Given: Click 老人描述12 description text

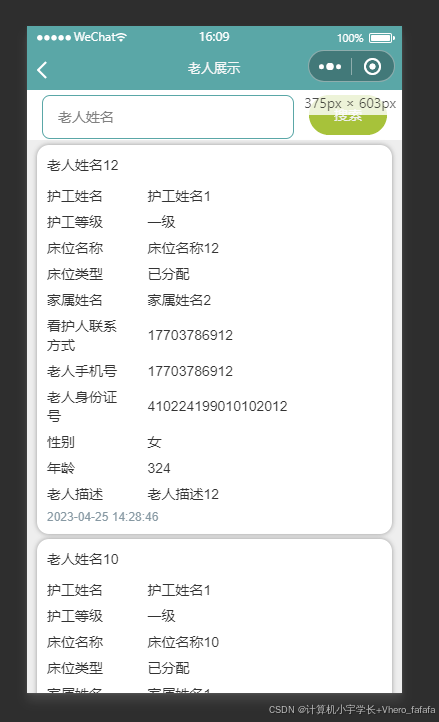Looking at the screenshot, I should (x=183, y=494).
